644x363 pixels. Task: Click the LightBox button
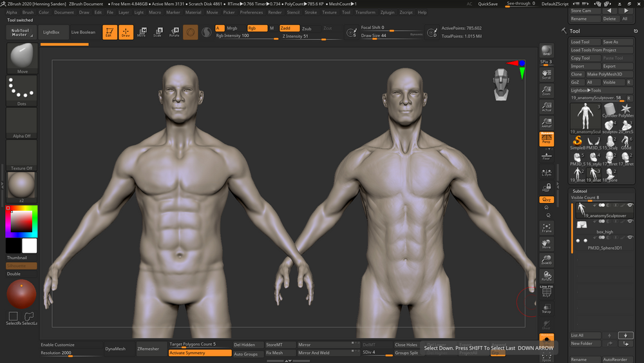coord(52,32)
